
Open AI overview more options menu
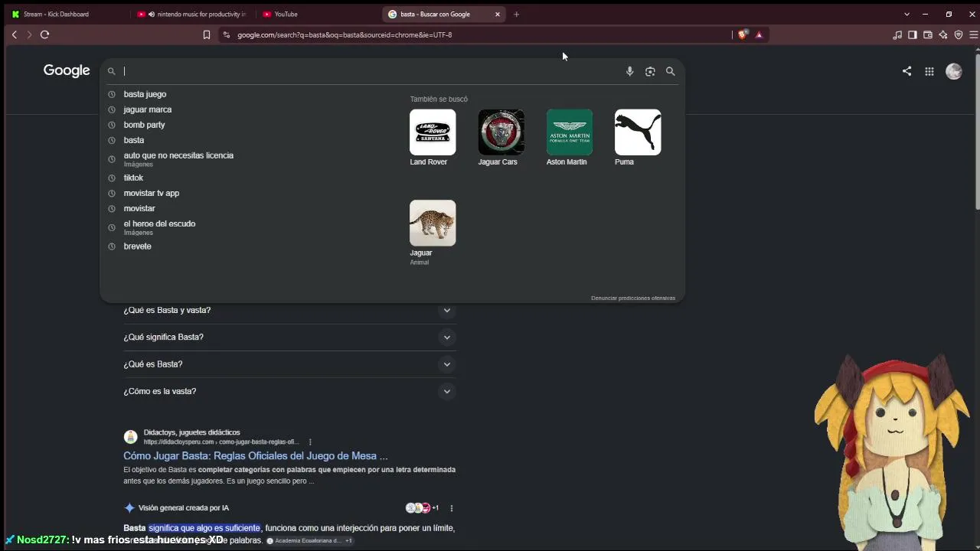[x=451, y=508]
